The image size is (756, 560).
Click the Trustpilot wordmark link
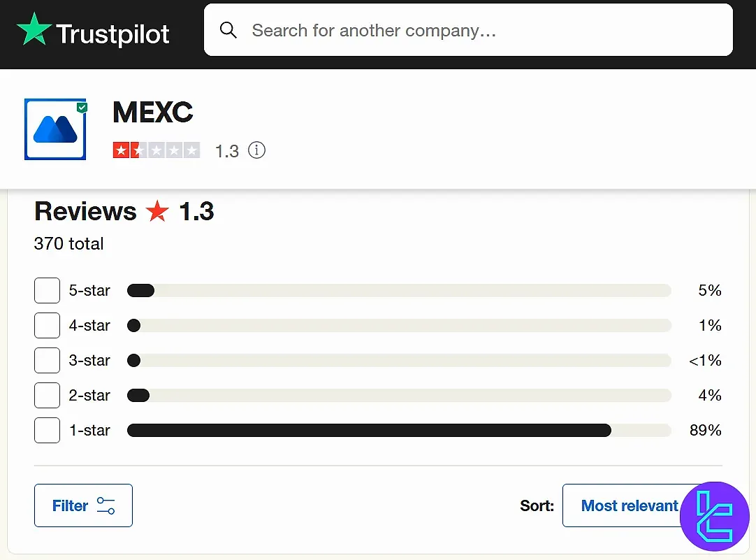coord(112,34)
